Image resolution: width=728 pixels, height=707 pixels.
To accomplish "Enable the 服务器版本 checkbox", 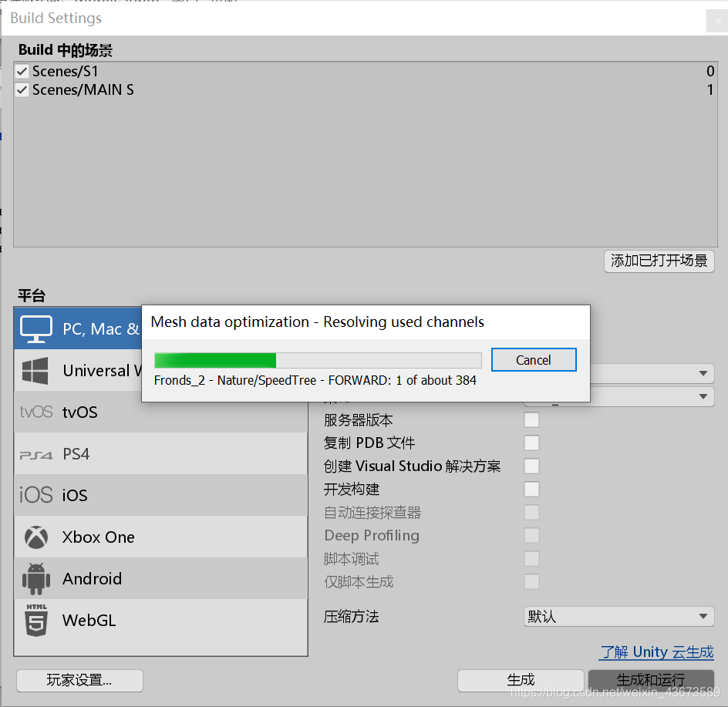I will (531, 419).
